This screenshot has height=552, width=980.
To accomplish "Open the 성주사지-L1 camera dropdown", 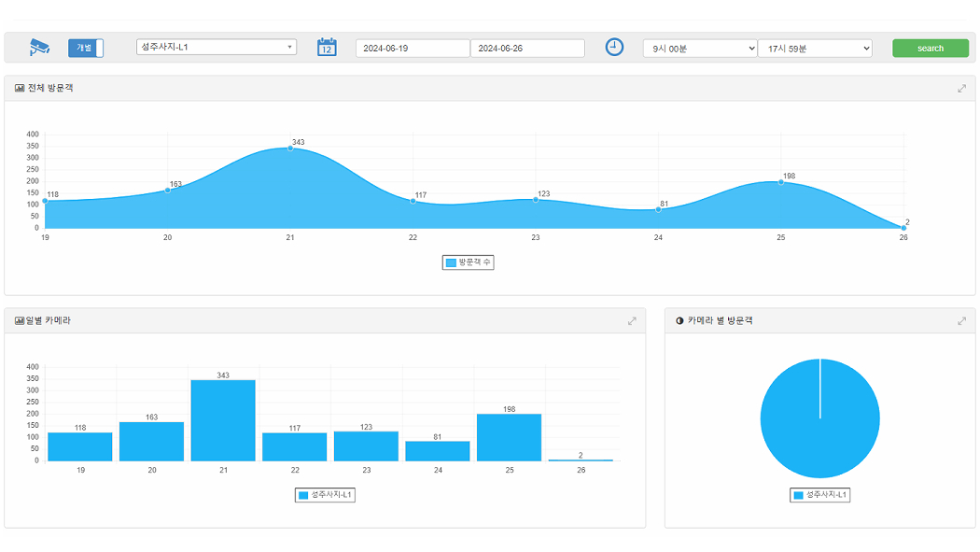I will pyautogui.click(x=217, y=47).
